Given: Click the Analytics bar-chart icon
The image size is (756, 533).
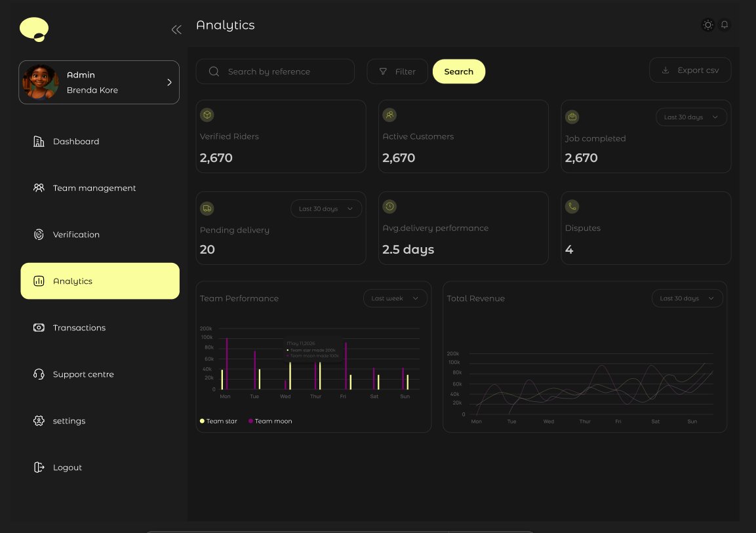Looking at the screenshot, I should point(39,281).
